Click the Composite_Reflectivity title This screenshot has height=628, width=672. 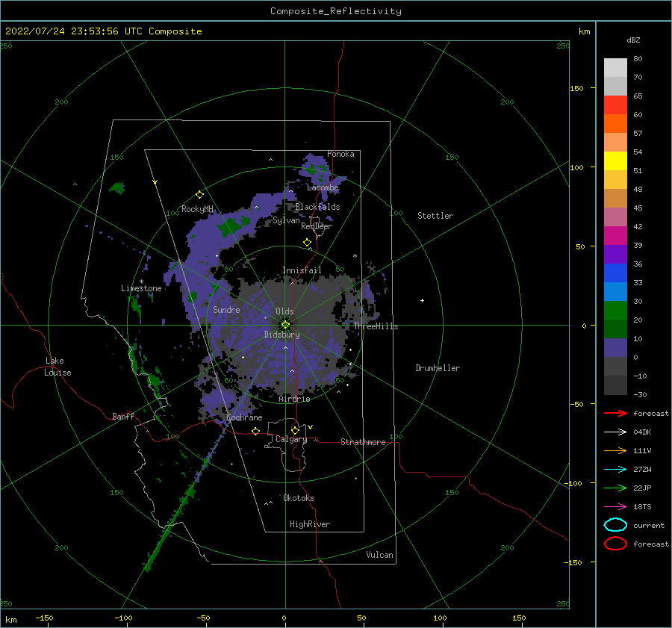point(336,11)
